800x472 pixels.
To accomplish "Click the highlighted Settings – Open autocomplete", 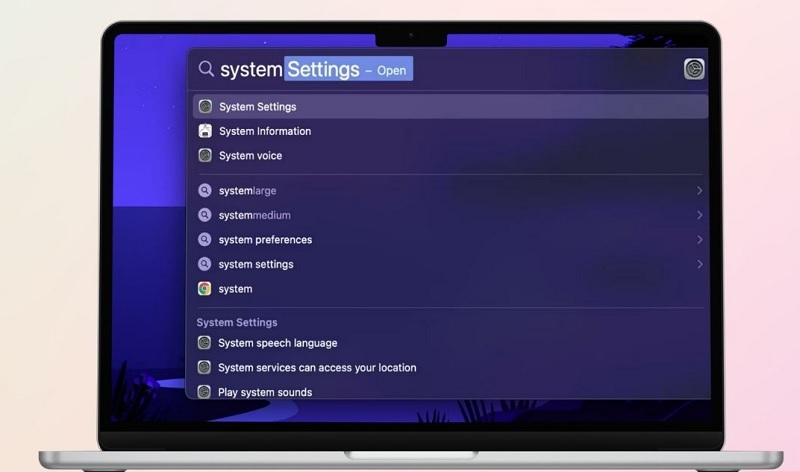I will tap(348, 69).
